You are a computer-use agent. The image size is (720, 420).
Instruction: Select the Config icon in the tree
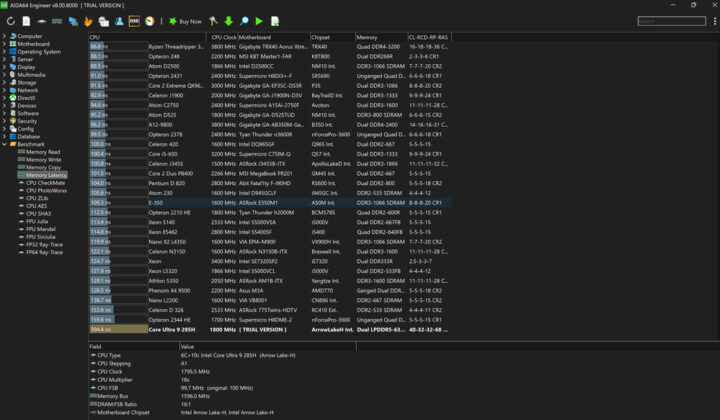coord(13,129)
